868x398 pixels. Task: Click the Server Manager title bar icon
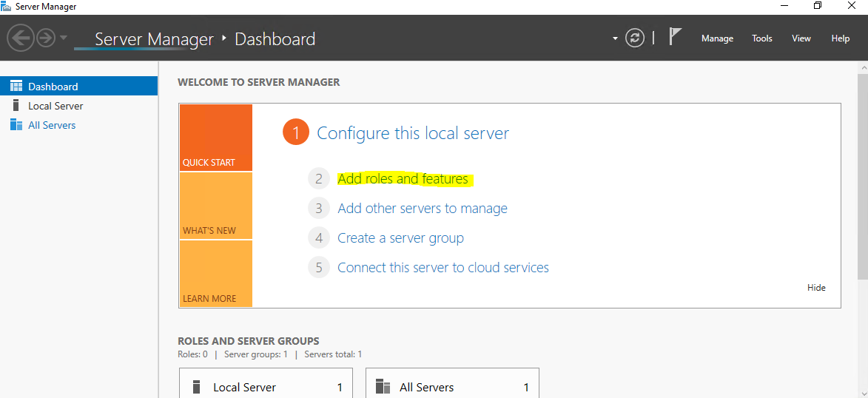click(x=5, y=7)
